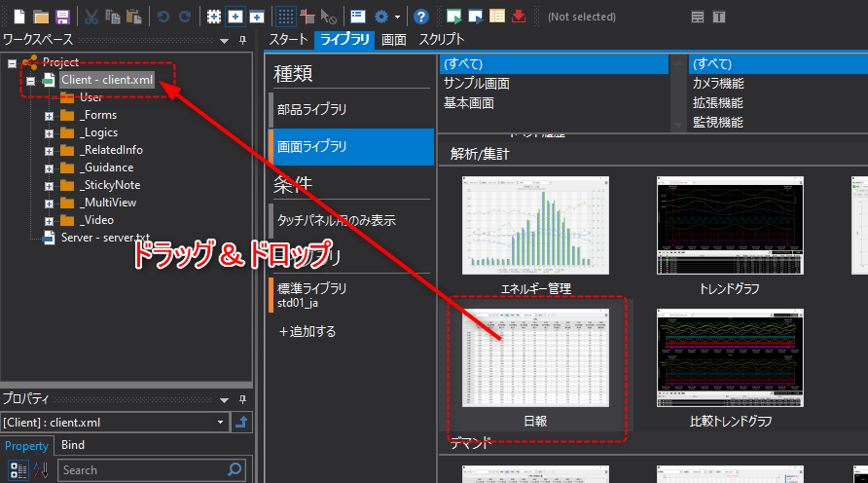Screen dimensions: 868x483
Task: Click the settings gear toolbar icon
Action: 381,17
